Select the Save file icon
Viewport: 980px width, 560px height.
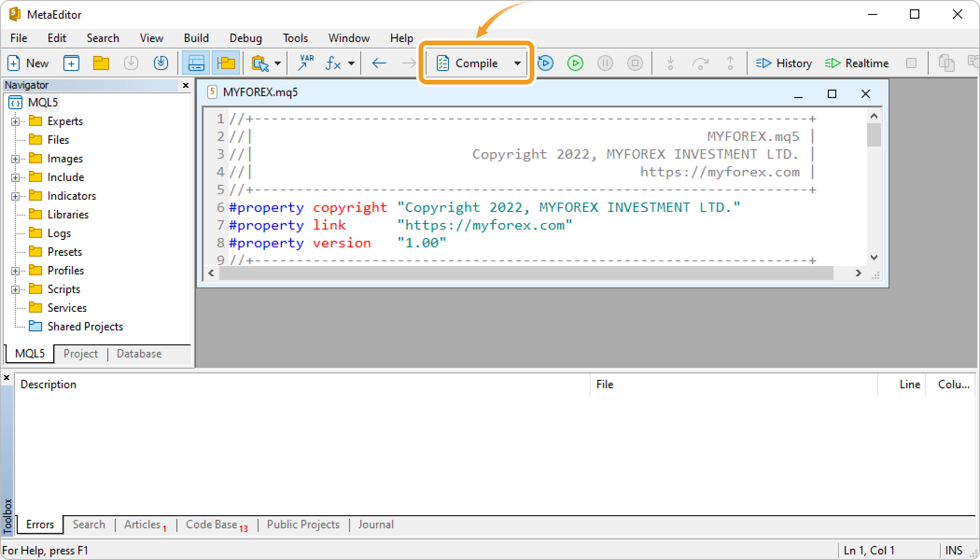(x=131, y=63)
